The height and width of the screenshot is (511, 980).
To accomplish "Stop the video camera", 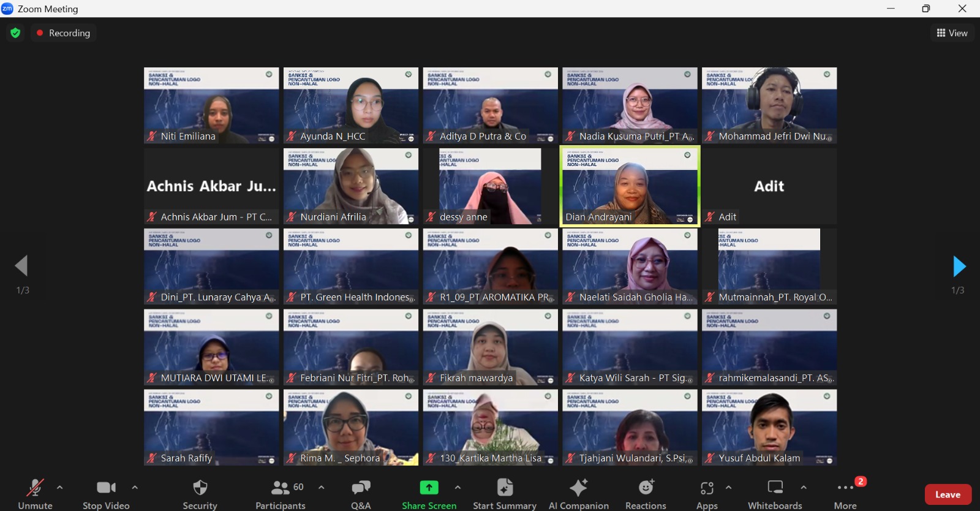I will 106,494.
